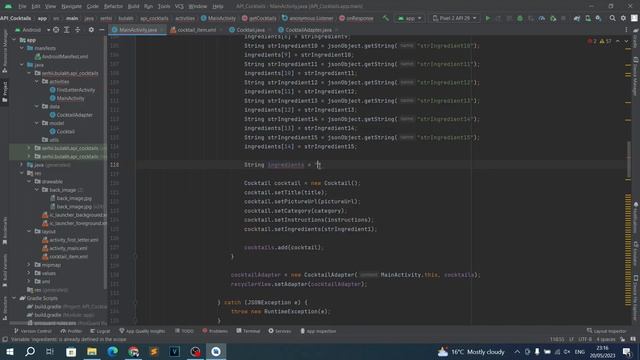Collapse the activities package
This screenshot has width=640, height=360.
click(x=37, y=82)
